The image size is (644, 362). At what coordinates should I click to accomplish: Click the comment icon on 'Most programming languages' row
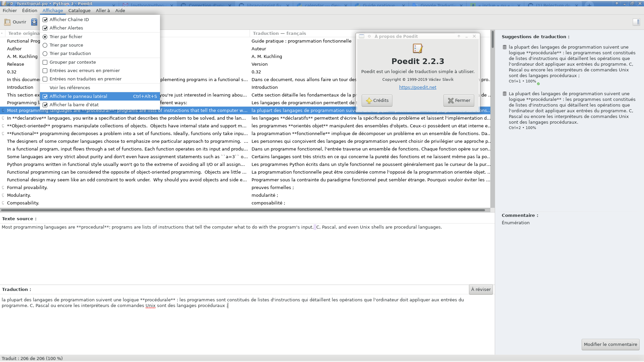[3, 111]
